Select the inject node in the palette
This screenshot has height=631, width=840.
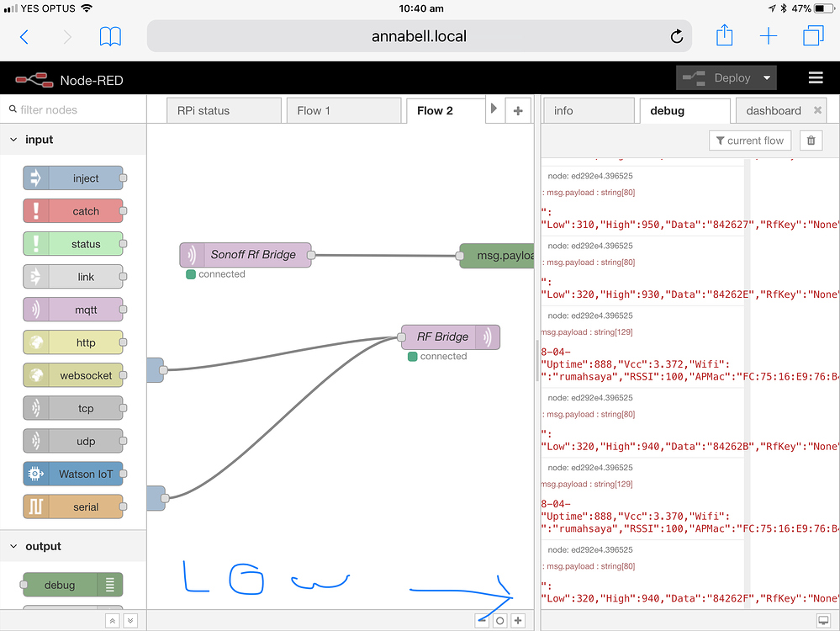tap(73, 178)
